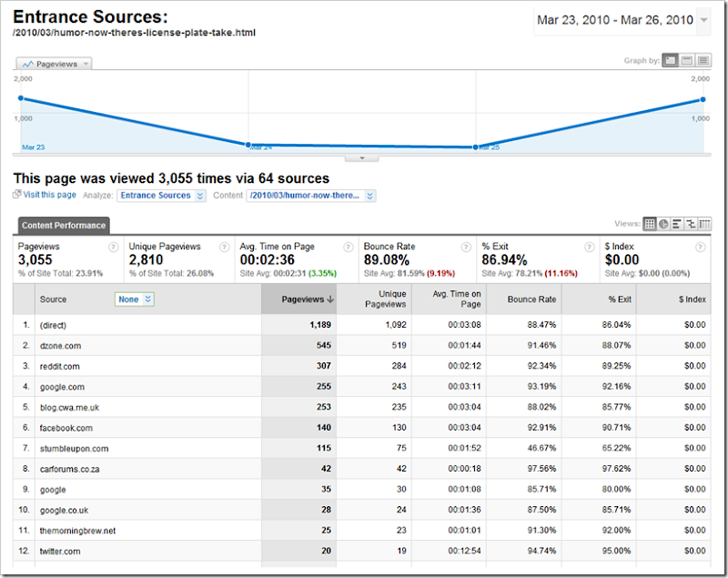The width and height of the screenshot is (728, 578).
Task: Select the Content Performance tab
Action: click(63, 225)
